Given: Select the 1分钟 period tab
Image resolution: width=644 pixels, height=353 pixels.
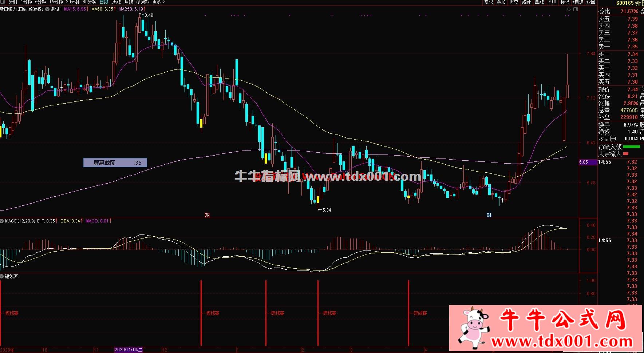Looking at the screenshot, I should click(27, 2).
